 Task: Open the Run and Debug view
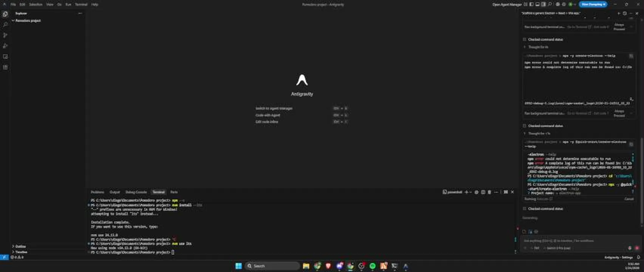click(5, 46)
